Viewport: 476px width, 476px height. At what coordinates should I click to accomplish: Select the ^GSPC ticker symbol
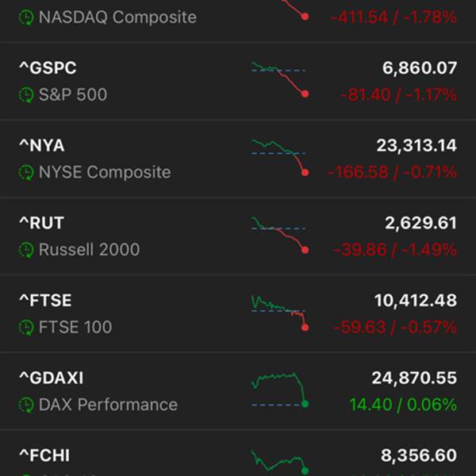(48, 69)
